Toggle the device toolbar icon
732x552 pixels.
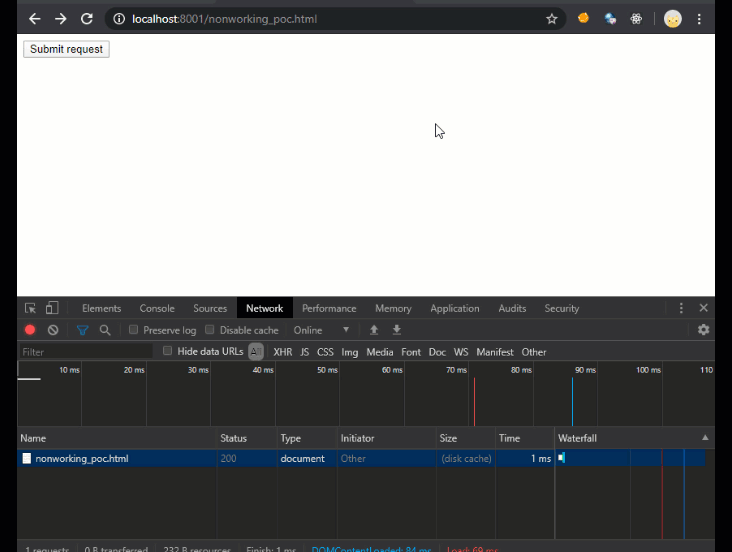[52, 308]
